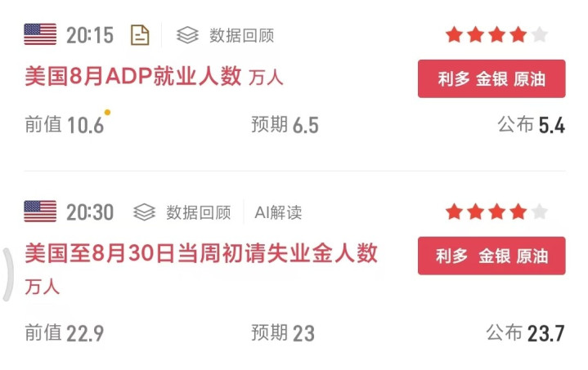Click the layers icon in ADP row
Image resolution: width=588 pixels, height=370 pixels.
pyautogui.click(x=187, y=35)
